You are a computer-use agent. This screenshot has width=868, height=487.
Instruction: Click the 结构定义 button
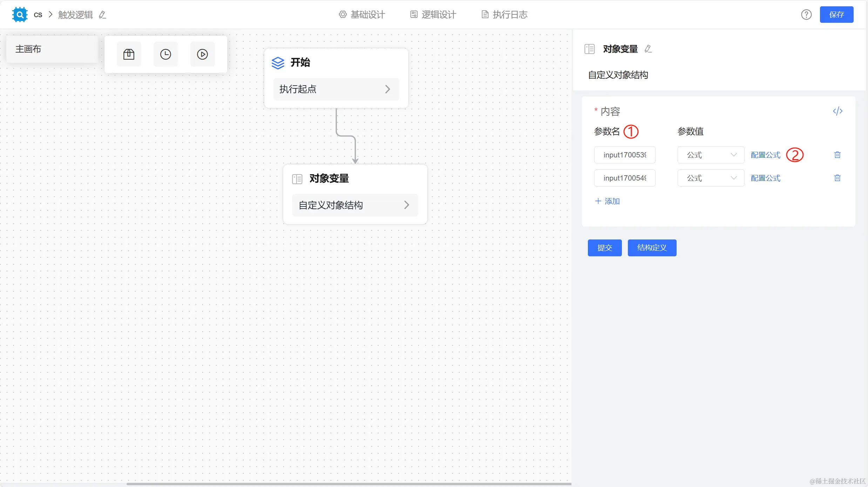point(652,248)
